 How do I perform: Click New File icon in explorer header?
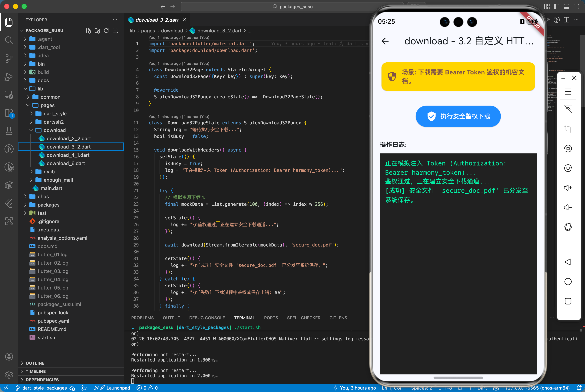point(88,31)
